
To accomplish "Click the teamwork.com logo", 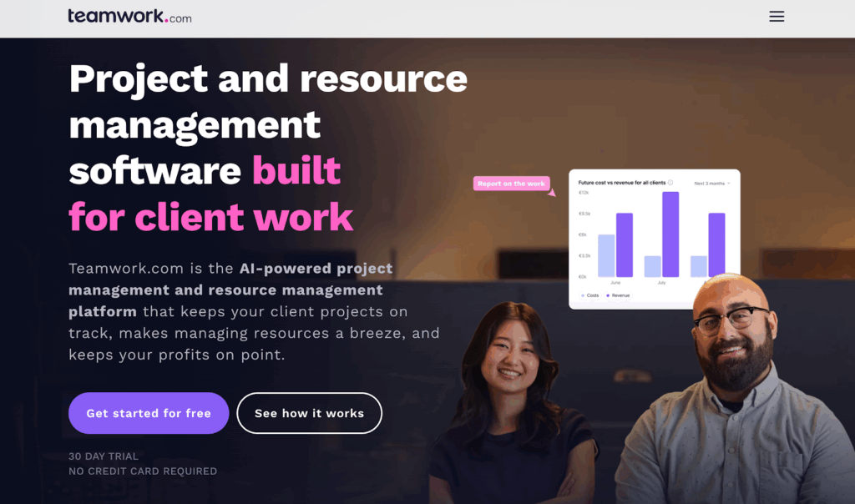I will coord(129,17).
